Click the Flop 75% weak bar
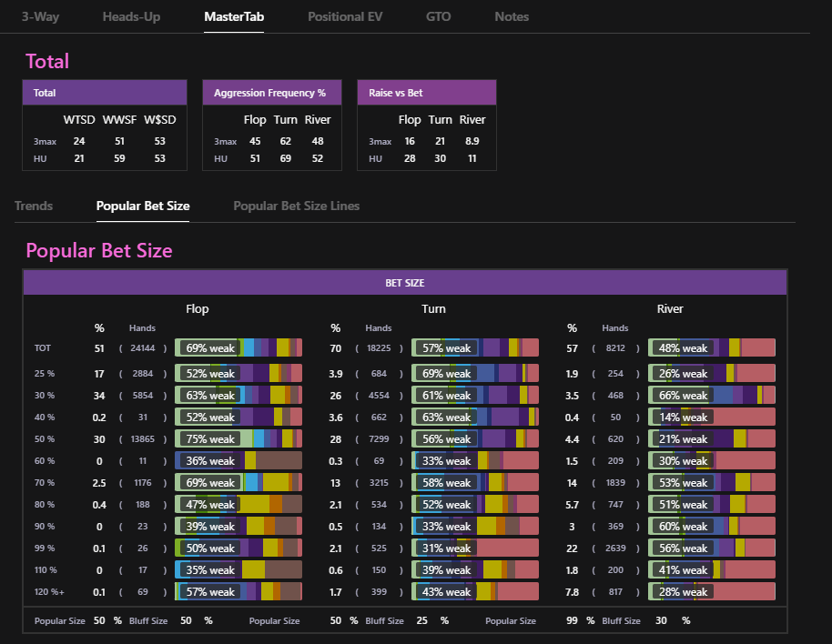The image size is (832, 644). pyautogui.click(x=238, y=438)
